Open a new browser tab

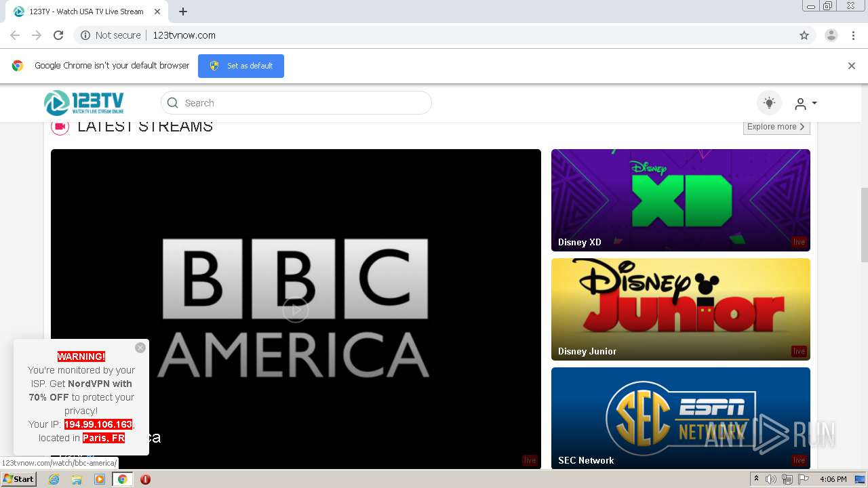pyautogui.click(x=183, y=12)
